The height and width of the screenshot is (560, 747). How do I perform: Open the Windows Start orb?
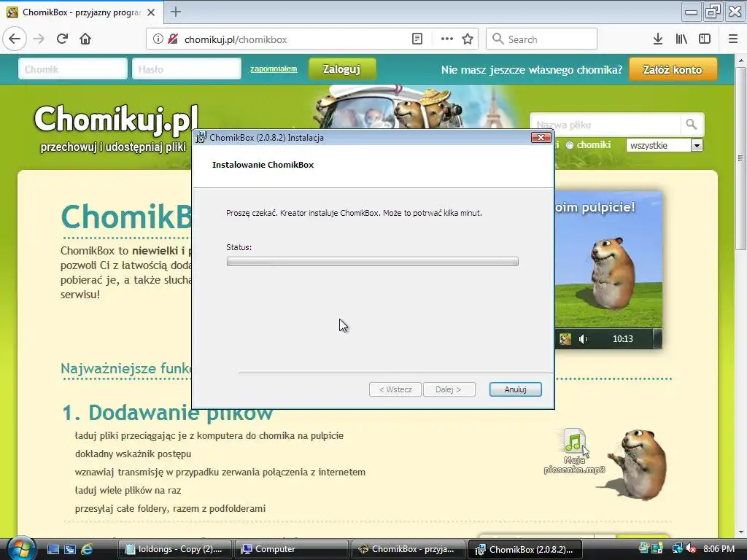click(21, 548)
